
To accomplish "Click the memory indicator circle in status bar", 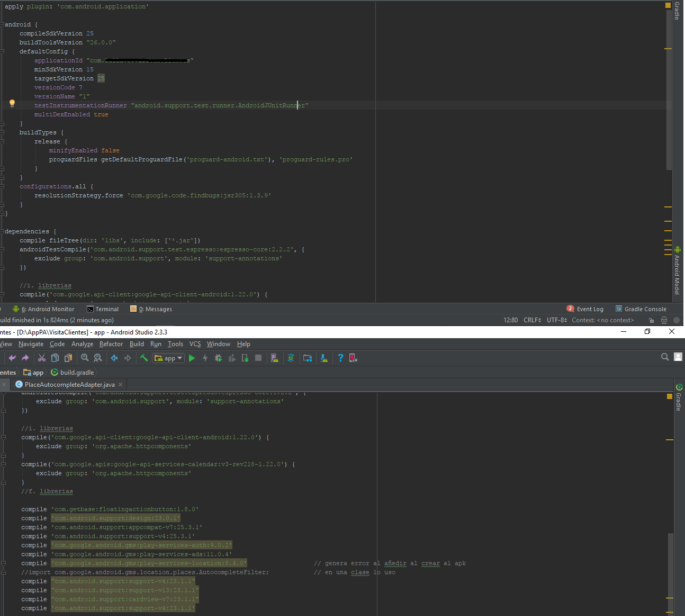I will click(677, 320).
